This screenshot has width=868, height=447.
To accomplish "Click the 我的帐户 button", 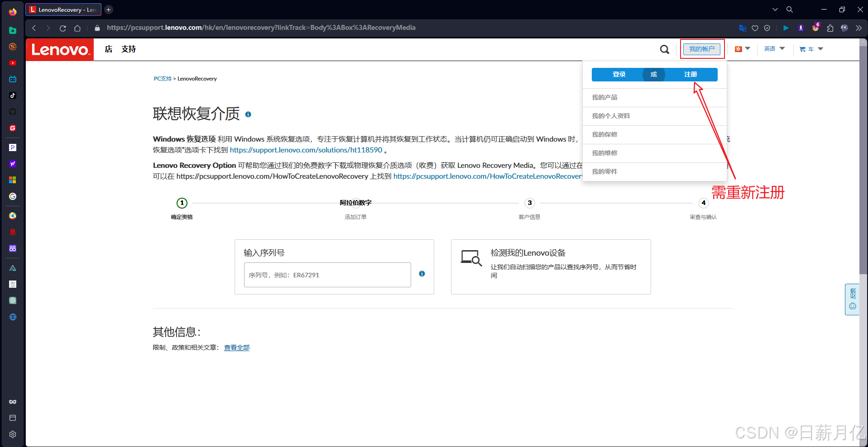I will [702, 49].
